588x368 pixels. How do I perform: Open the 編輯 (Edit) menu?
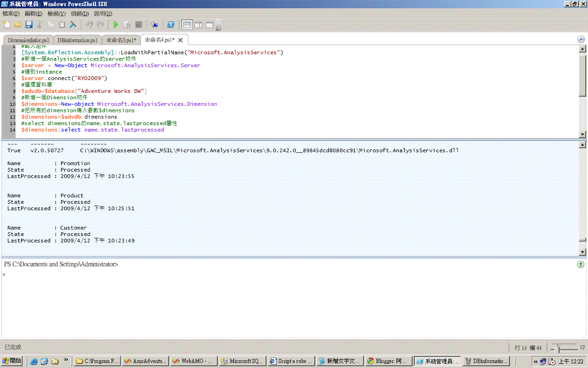[33, 14]
